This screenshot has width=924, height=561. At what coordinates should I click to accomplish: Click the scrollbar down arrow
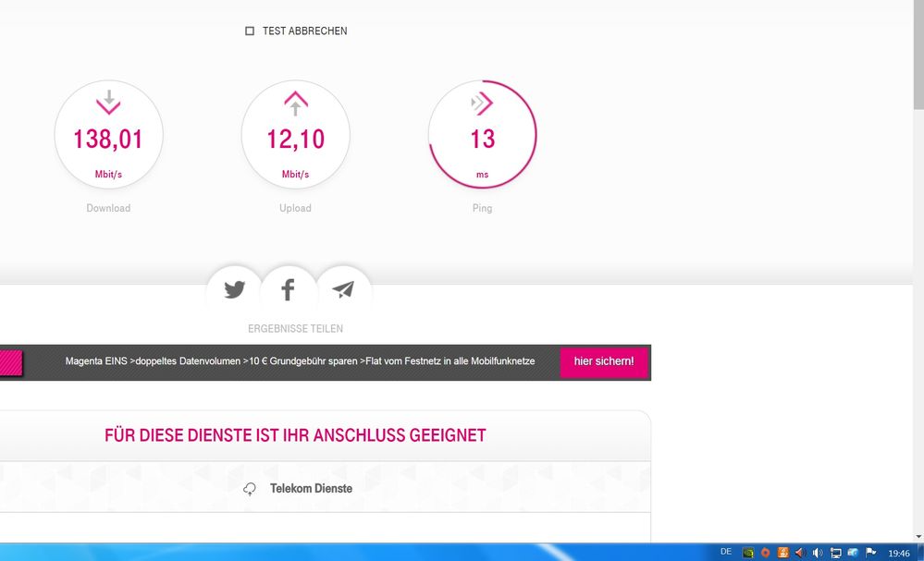point(918,537)
